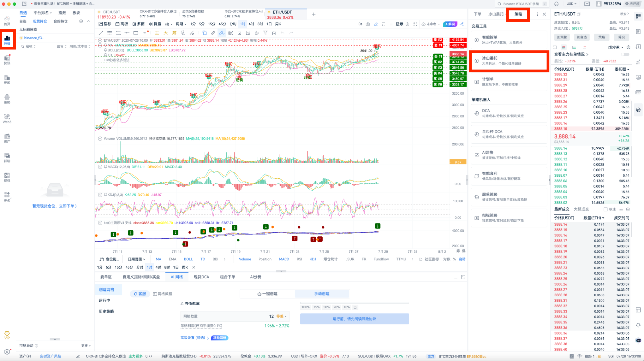Toggle MACD indicator visibility eye

point(100,167)
